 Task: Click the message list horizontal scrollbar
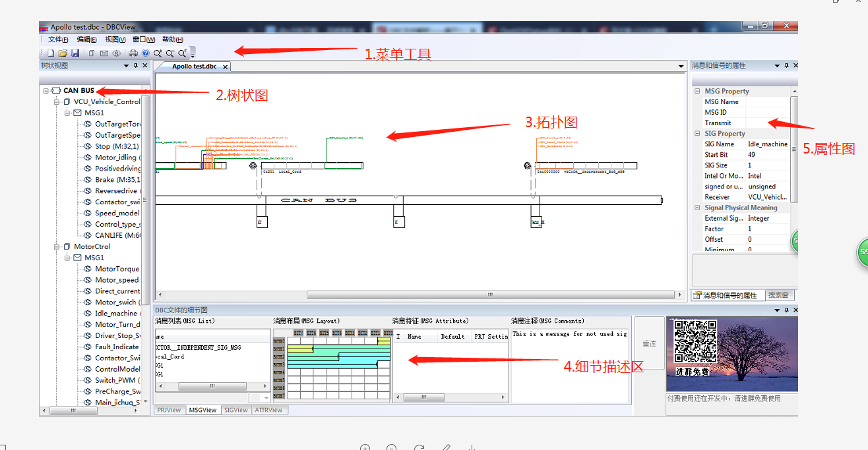212,385
